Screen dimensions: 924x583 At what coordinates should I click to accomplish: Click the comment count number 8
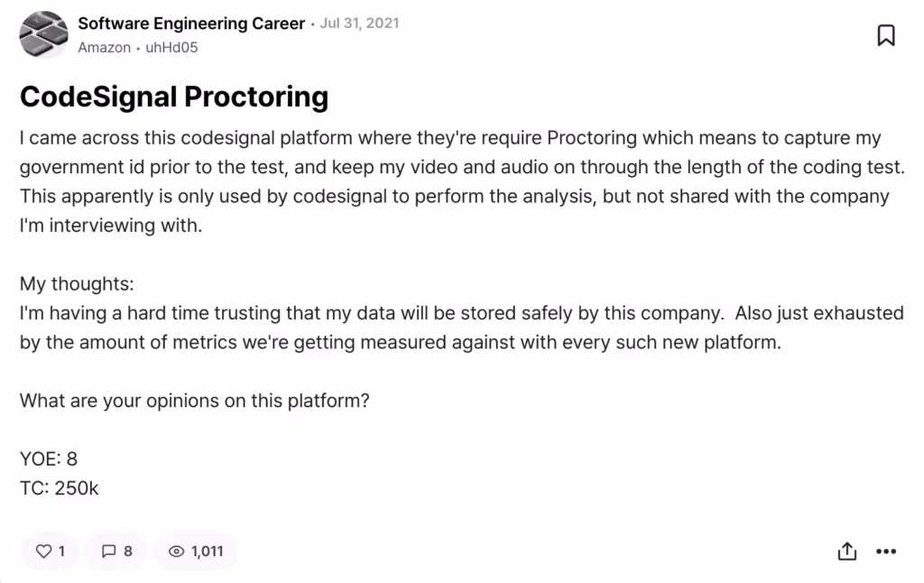128,551
